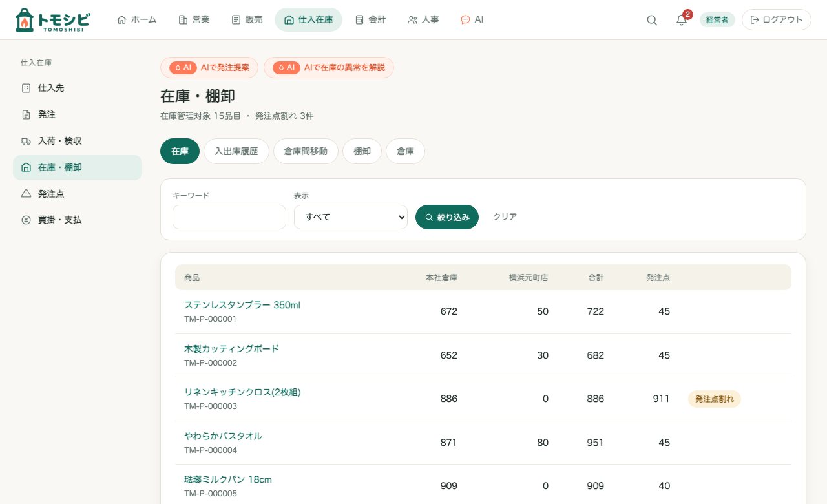Open the 人事 menu in top navigation
The image size is (827, 504).
423,19
